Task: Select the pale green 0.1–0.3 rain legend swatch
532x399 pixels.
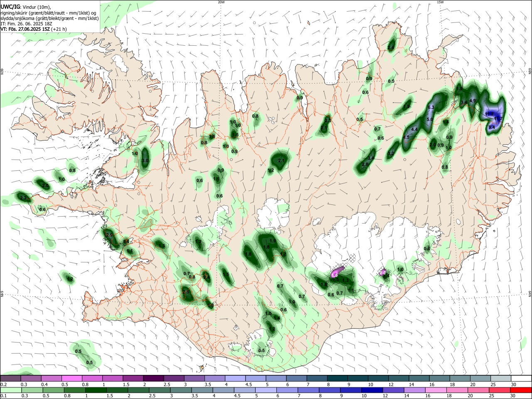Action: point(10,390)
